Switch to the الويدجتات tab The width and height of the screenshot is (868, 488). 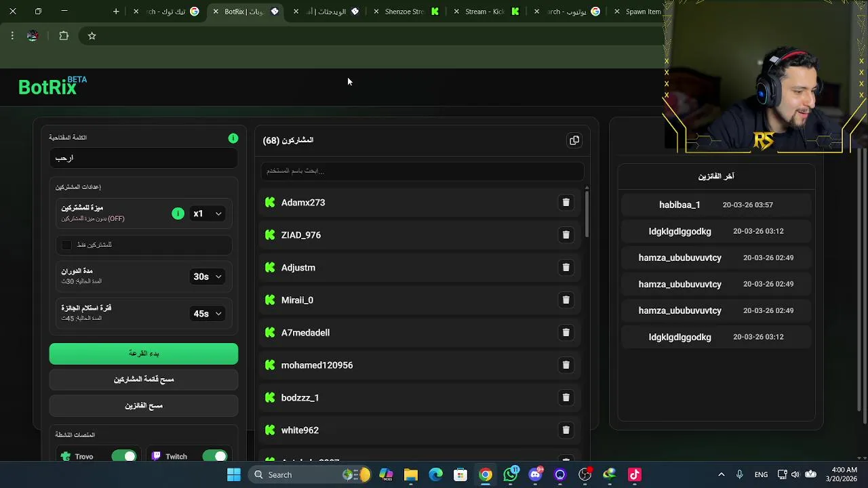coord(327,12)
